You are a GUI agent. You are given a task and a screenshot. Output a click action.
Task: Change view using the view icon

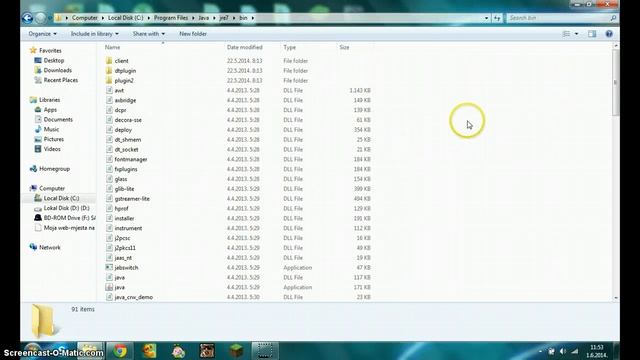[x=566, y=34]
